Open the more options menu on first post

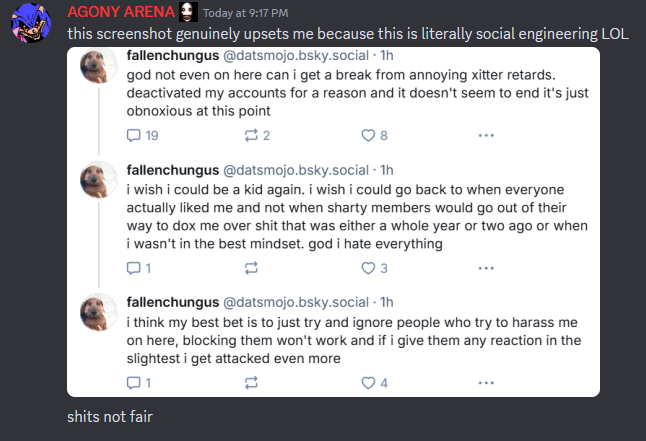click(x=486, y=135)
